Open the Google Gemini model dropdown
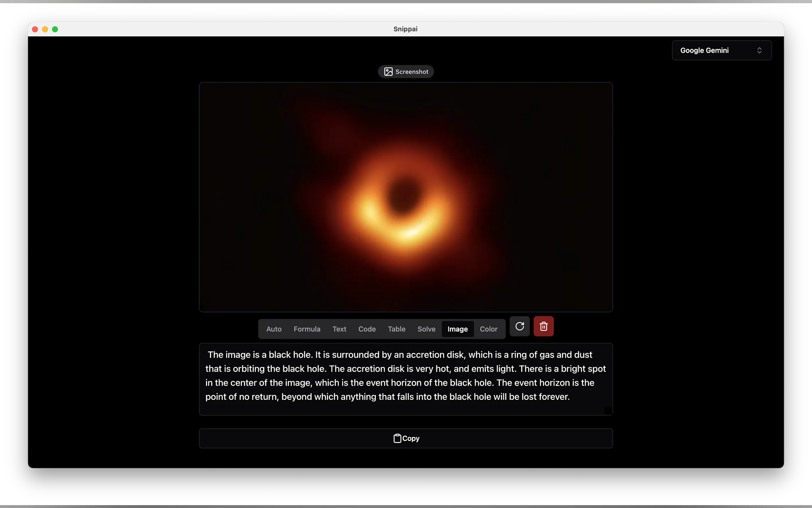The height and width of the screenshot is (508, 812). 721,51
